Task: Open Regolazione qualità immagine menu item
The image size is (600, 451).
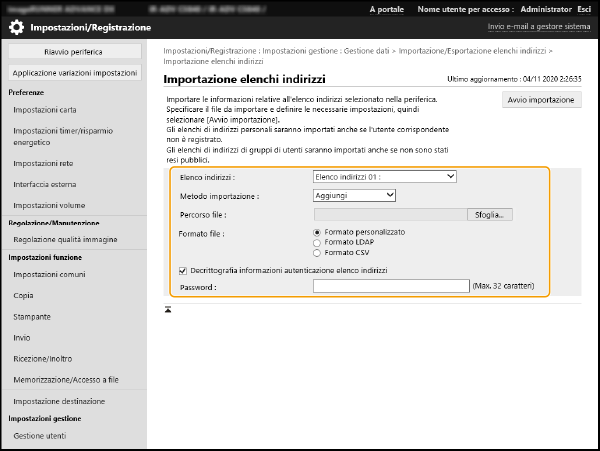Action: [65, 240]
